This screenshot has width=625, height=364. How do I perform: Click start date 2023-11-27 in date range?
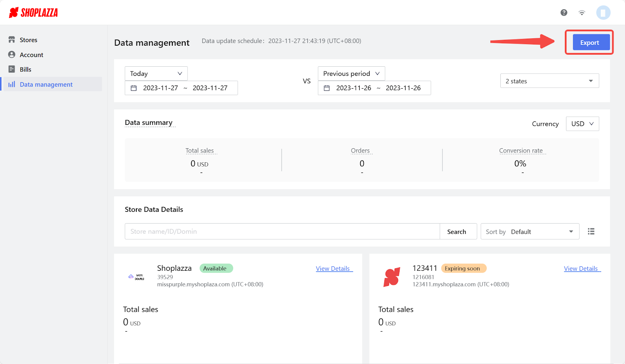161,88
